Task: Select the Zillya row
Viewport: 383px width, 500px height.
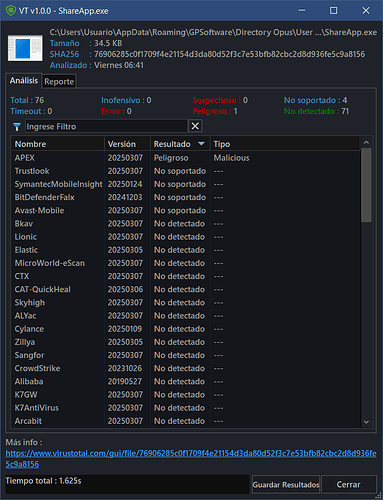Action: point(186,342)
